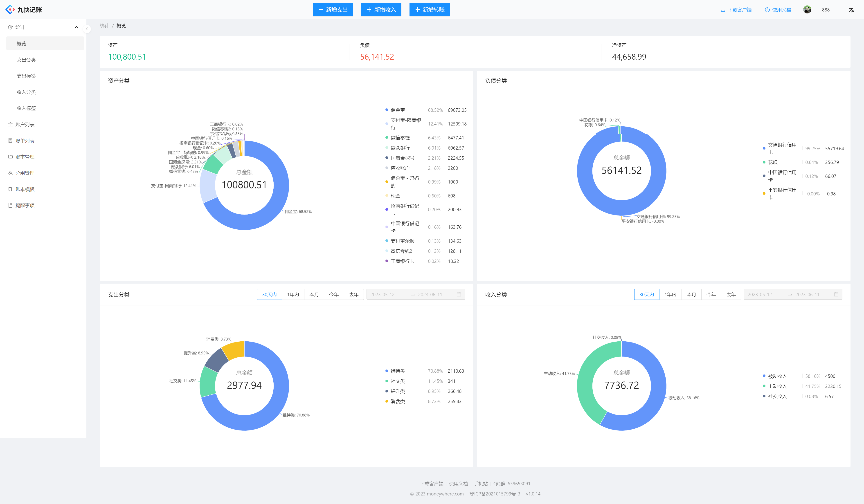Screen dimensions: 864x504
Task: Select 去年 in 支出分类 panel
Action: [x=353, y=294]
